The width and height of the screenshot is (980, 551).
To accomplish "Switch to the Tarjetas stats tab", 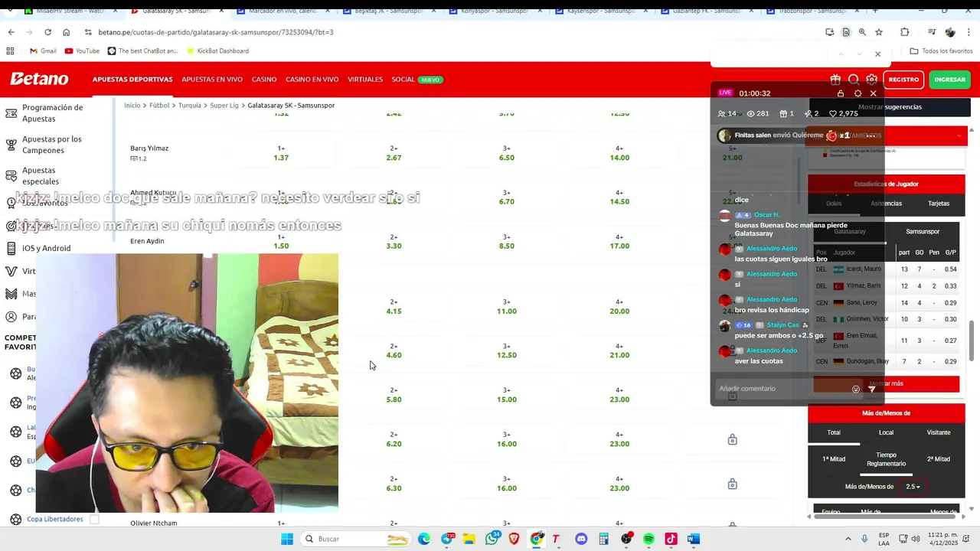I will click(939, 204).
